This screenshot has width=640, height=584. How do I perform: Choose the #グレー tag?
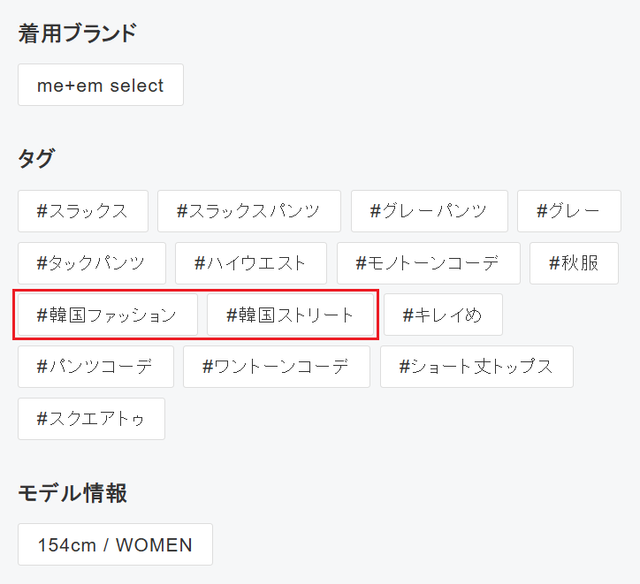coord(569,211)
